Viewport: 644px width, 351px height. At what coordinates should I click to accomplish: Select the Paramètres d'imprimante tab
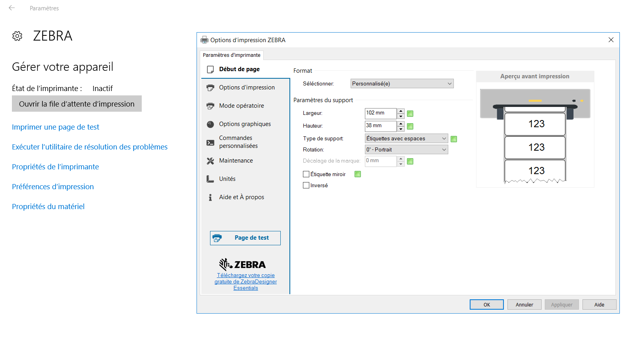[231, 55]
